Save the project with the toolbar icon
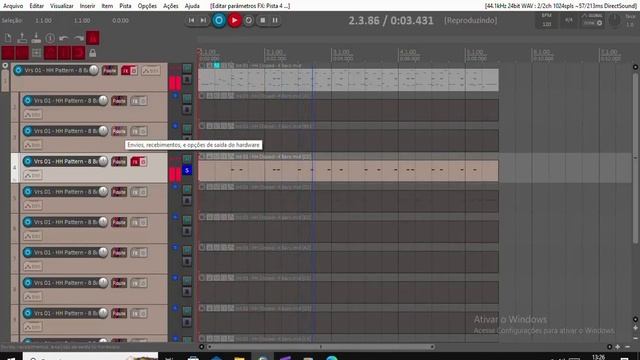Viewport: 640px width, 360px height. point(36,38)
